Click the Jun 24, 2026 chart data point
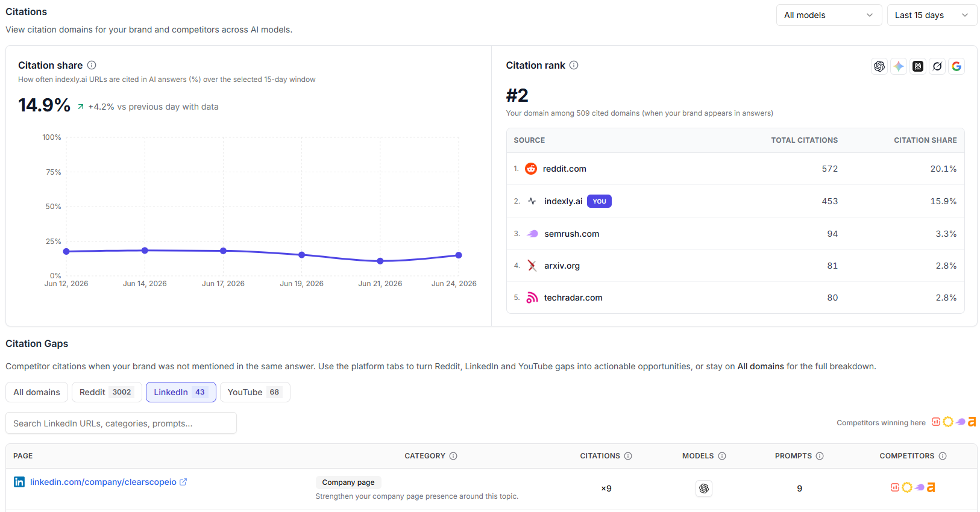980x512 pixels. [x=459, y=255]
